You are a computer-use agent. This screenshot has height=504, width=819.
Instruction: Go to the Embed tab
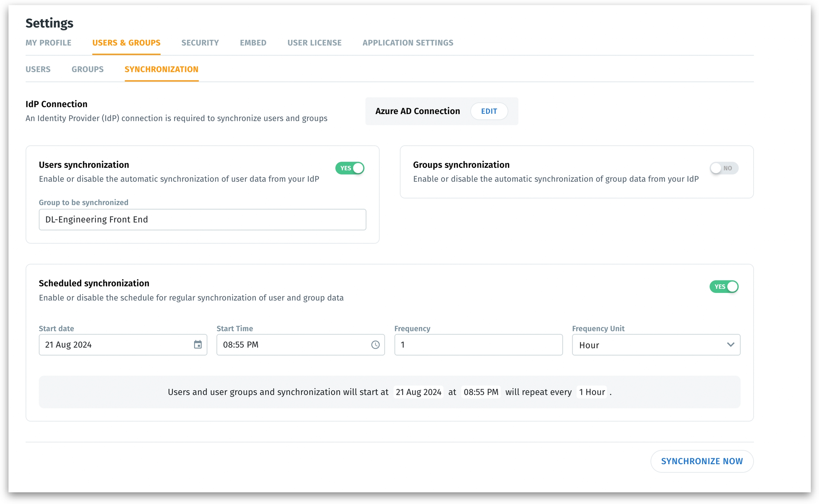point(253,43)
